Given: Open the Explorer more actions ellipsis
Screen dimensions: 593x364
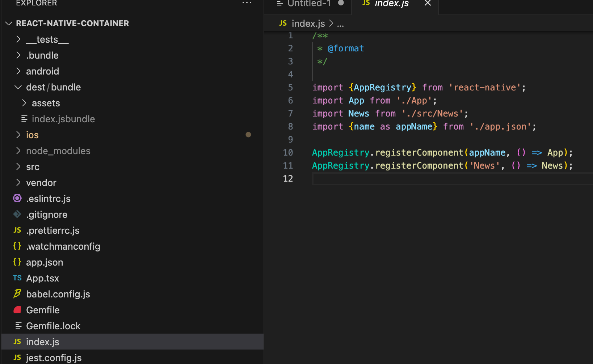Looking at the screenshot, I should pyautogui.click(x=247, y=3).
